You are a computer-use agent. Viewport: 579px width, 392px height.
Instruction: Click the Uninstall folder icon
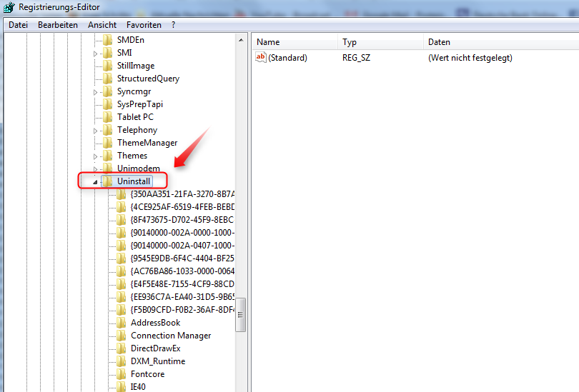(x=107, y=181)
